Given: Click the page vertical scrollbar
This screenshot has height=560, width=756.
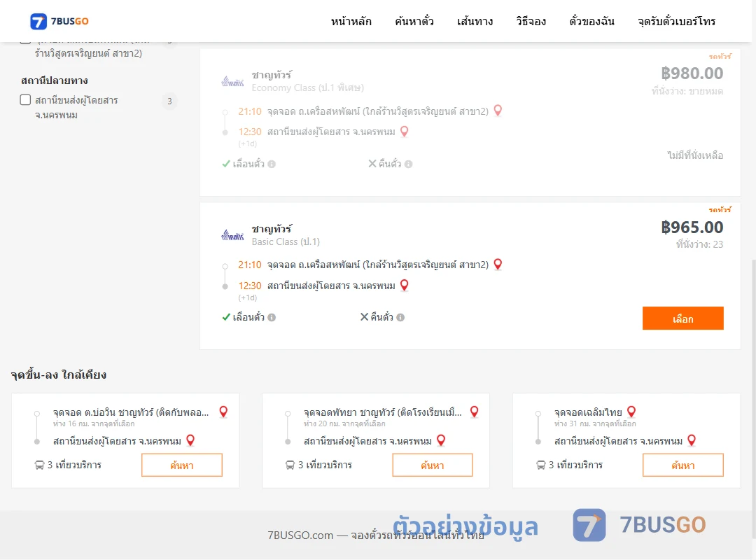Looking at the screenshot, I should pyautogui.click(x=753, y=398).
